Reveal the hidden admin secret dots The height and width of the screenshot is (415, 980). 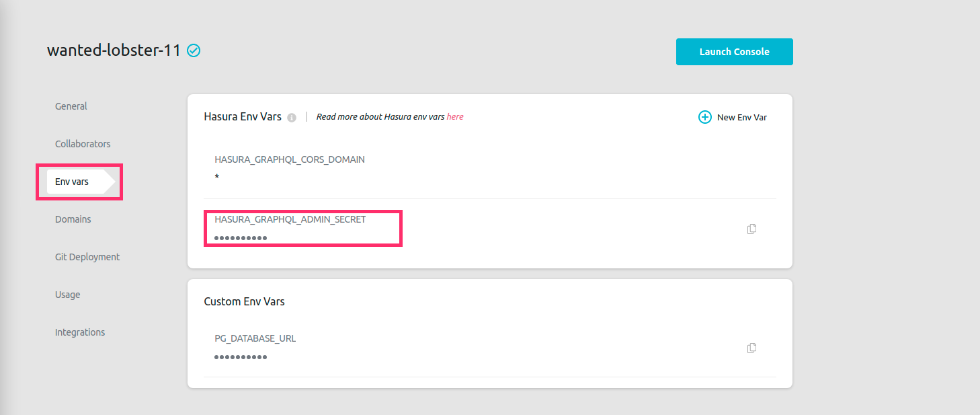tap(240, 237)
